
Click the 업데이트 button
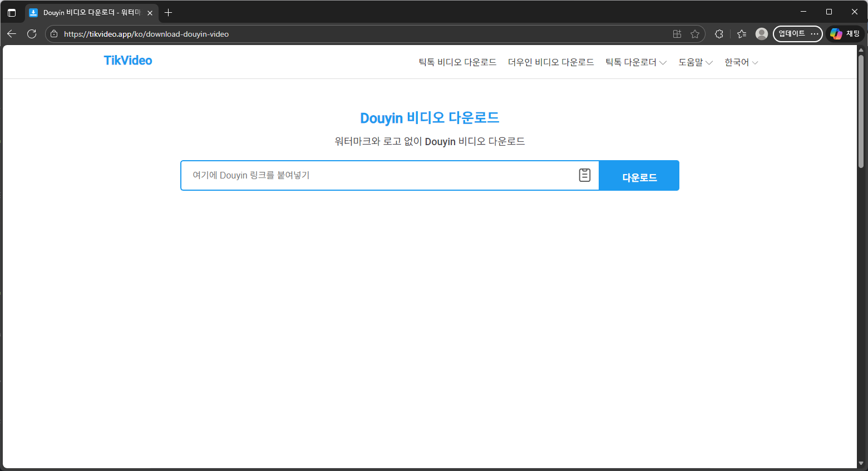(791, 34)
